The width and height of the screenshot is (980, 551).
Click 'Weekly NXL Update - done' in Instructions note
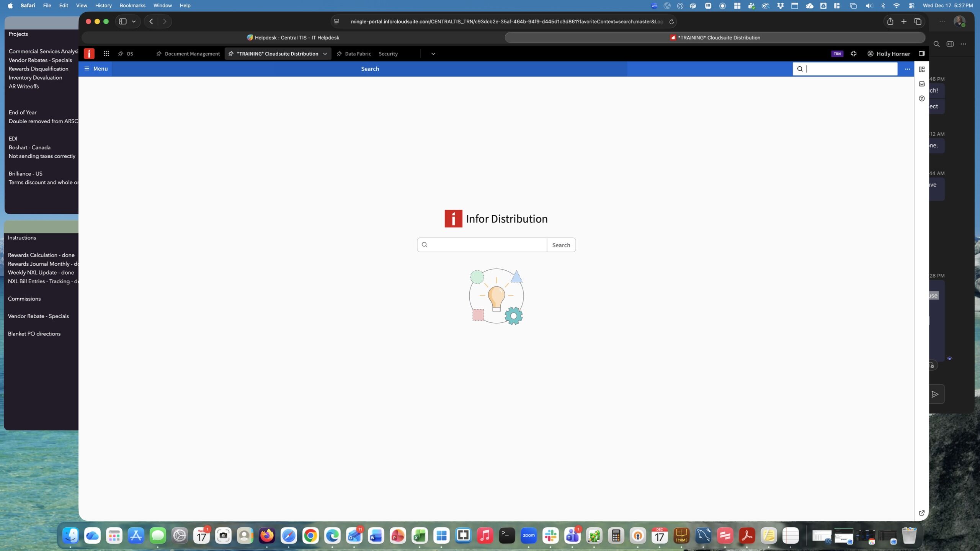tap(41, 273)
